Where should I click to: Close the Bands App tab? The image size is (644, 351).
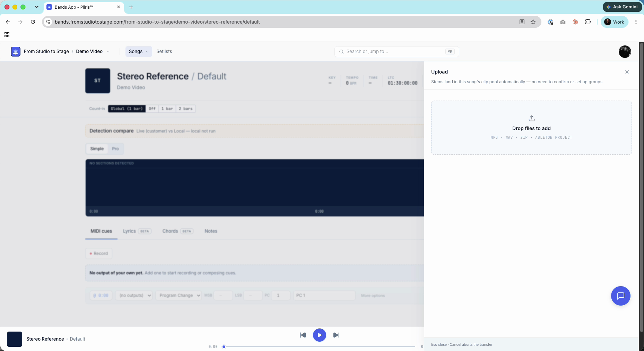[x=119, y=7]
